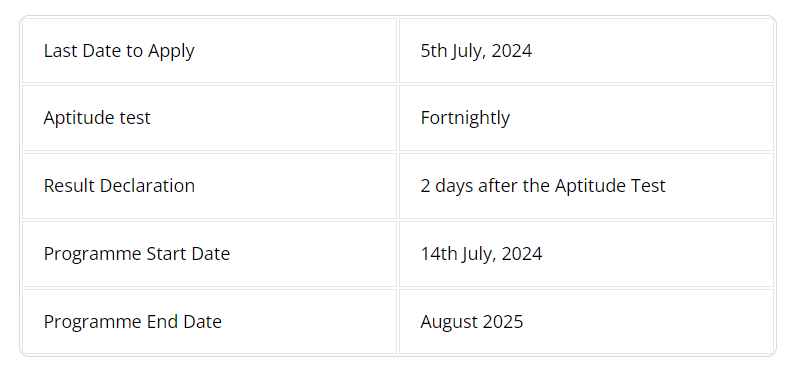The height and width of the screenshot is (375, 806).
Task: Select the 'August 2025' value cell
Action: pos(586,322)
